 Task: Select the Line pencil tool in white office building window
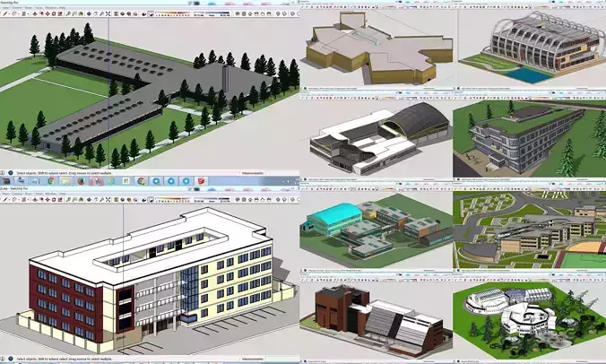[x=5, y=199]
